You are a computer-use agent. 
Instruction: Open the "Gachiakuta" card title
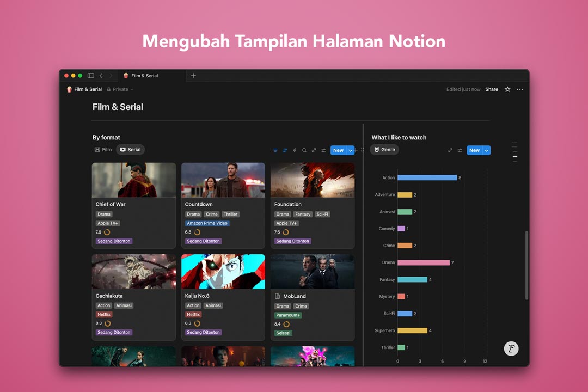109,296
